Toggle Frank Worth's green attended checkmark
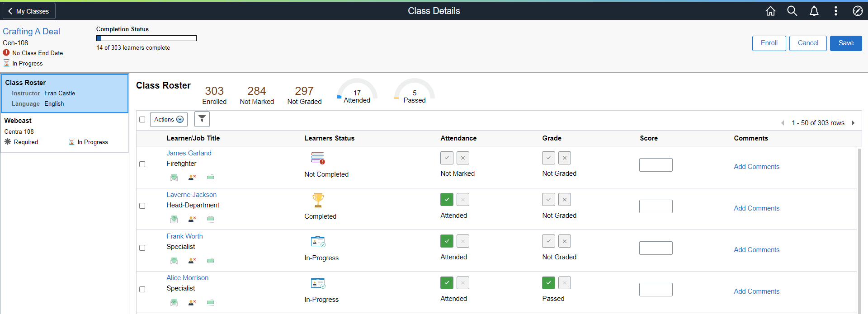 pyautogui.click(x=447, y=241)
